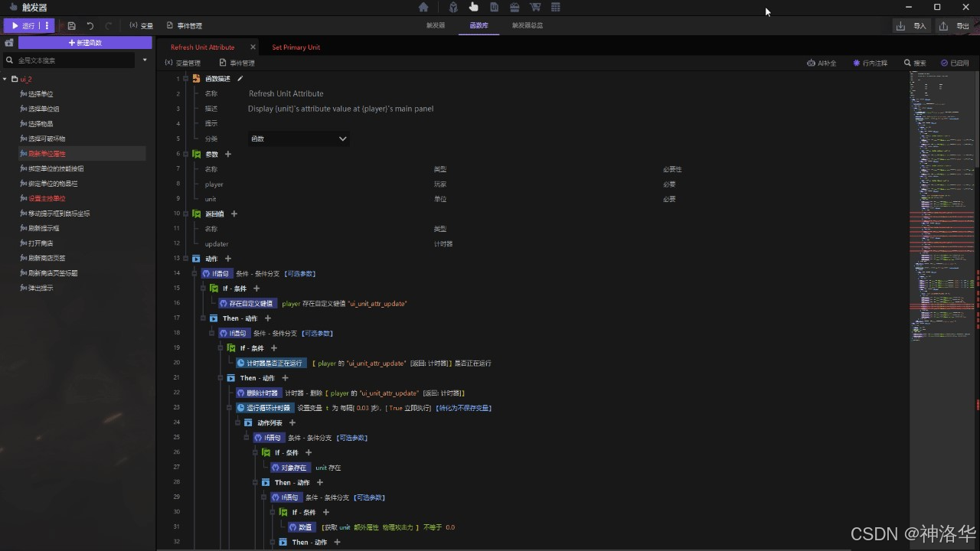Collapse the 函数描述 section on line 1
Image resolution: width=980 pixels, height=551 pixels.
coord(186,78)
